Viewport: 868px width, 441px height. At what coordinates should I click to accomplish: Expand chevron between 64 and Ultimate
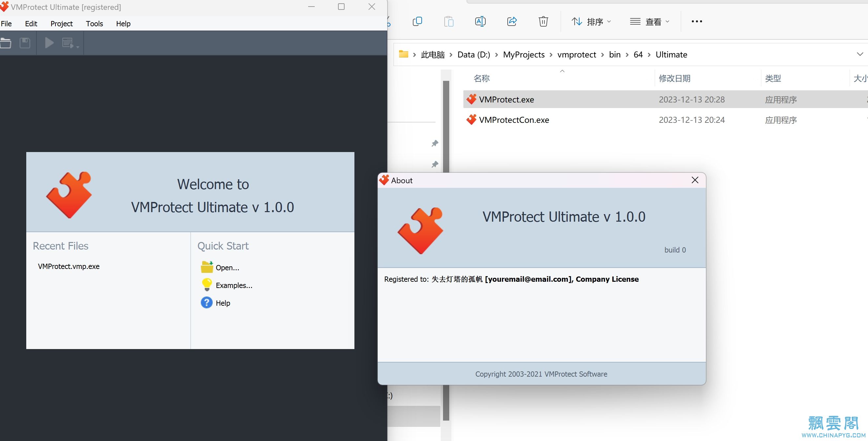click(x=649, y=55)
